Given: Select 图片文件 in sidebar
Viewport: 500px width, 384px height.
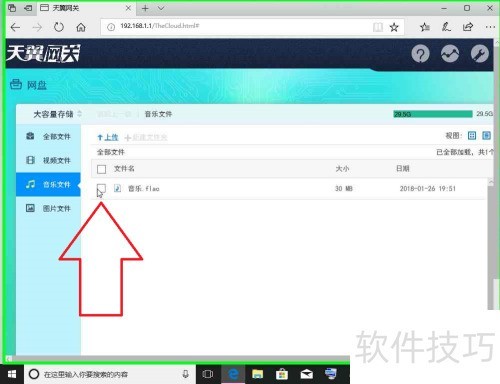Looking at the screenshot, I should (48, 208).
